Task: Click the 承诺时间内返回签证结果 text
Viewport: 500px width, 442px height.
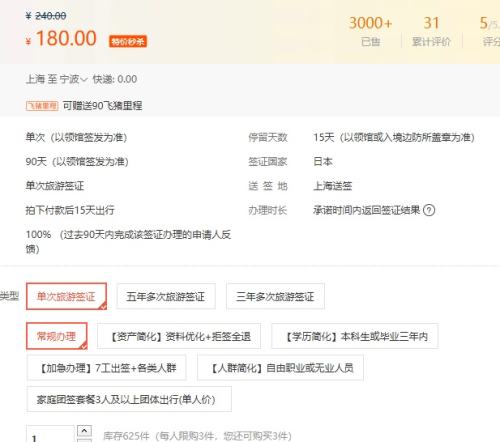Action: tap(367, 210)
